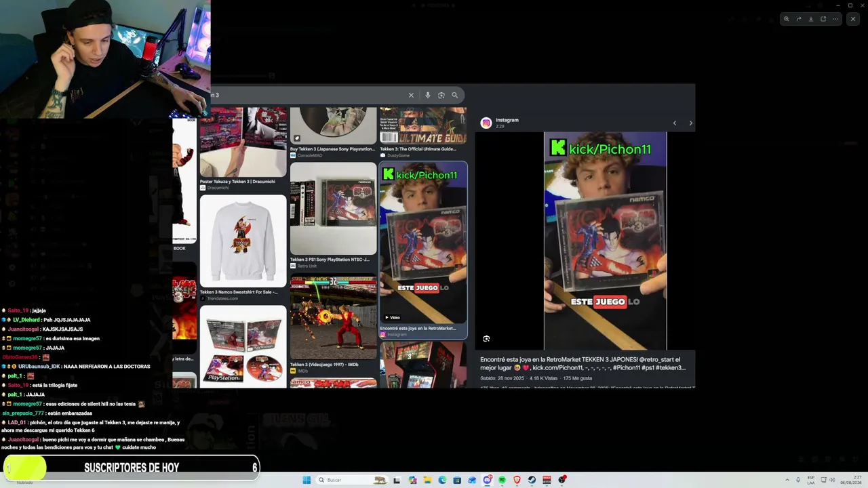Viewport: 868px width, 488px height.
Task: Open Steam from the taskbar
Action: pos(532,480)
